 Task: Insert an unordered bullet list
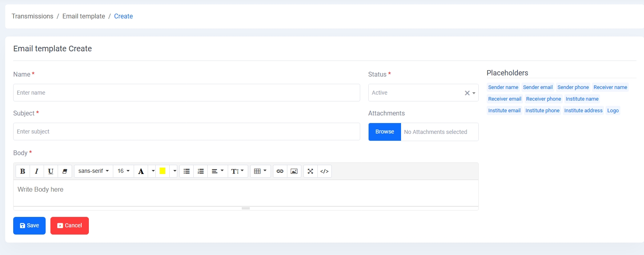tap(187, 171)
